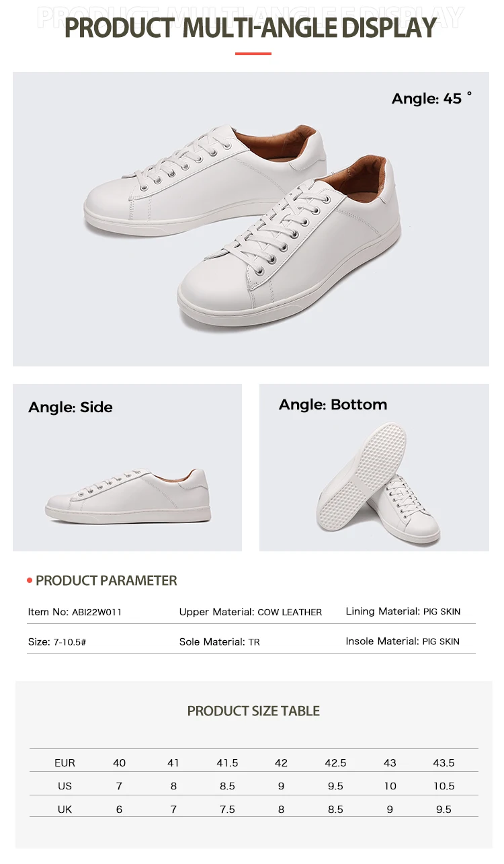Click the 45-degree angle shoe image
Viewport: 504px width, 864px height.
click(x=251, y=219)
